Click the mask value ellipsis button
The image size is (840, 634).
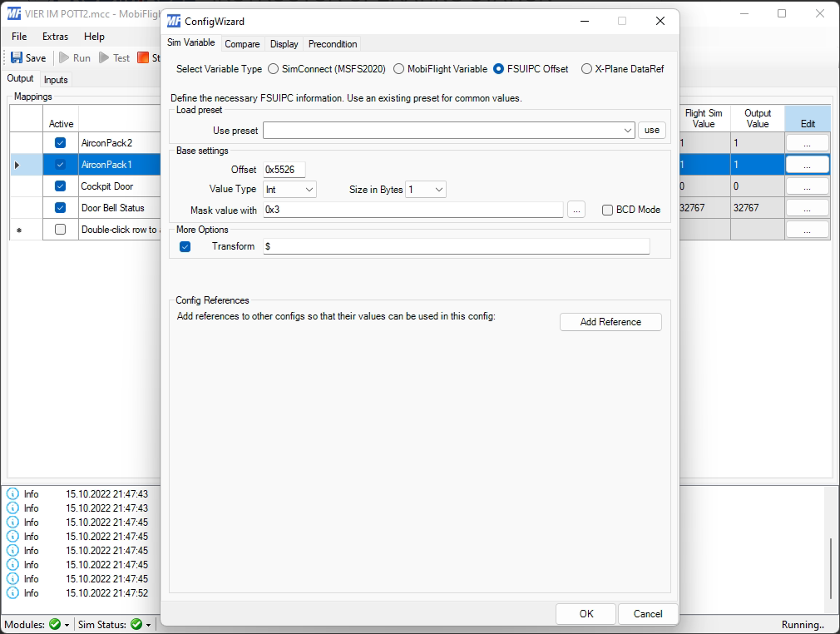[x=576, y=210]
